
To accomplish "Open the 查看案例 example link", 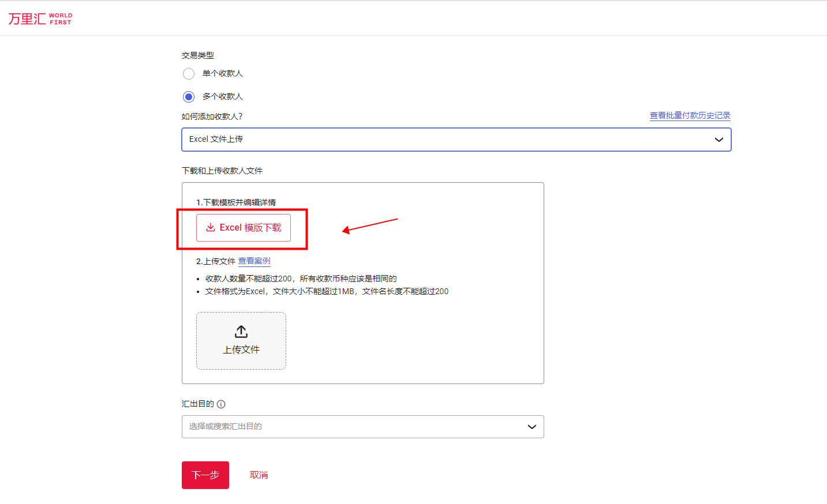I will [254, 261].
